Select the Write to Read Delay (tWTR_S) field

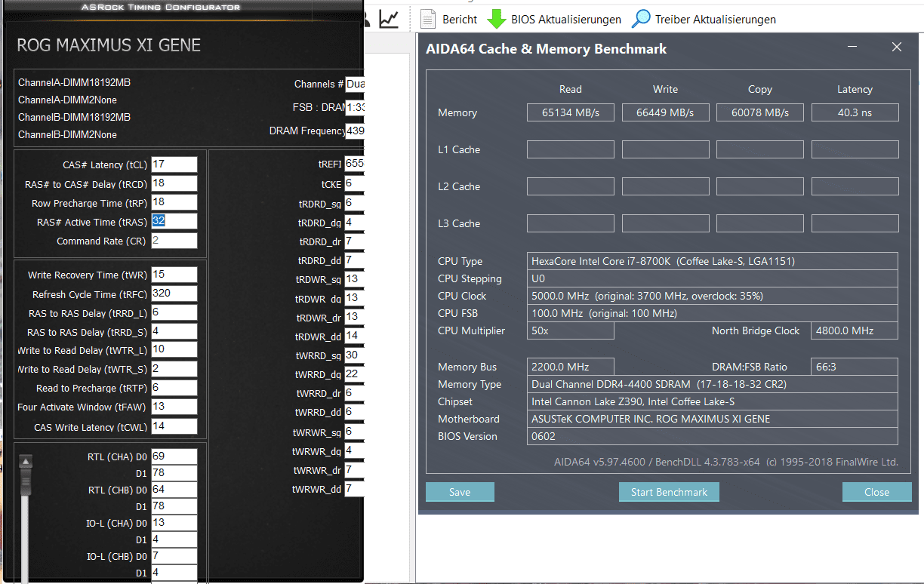point(174,369)
